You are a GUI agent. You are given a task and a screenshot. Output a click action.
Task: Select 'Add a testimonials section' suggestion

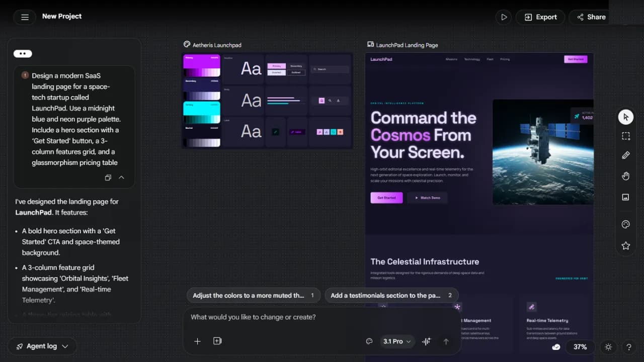(391, 296)
